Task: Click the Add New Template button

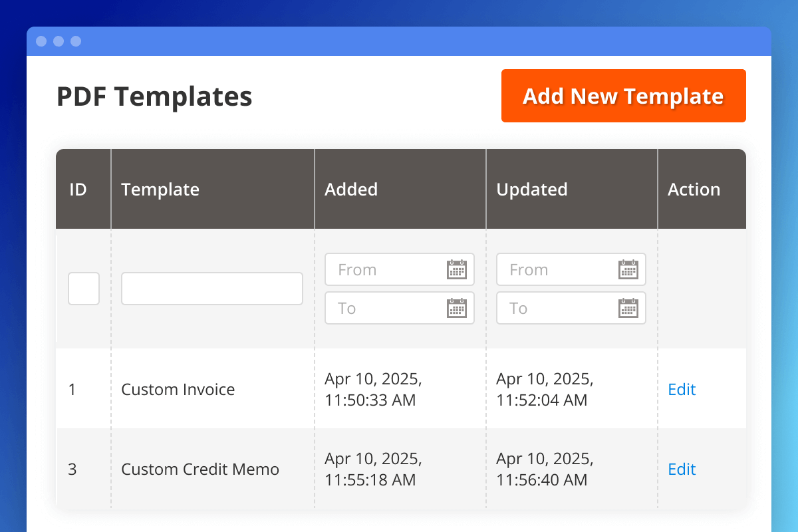Action: (x=623, y=96)
